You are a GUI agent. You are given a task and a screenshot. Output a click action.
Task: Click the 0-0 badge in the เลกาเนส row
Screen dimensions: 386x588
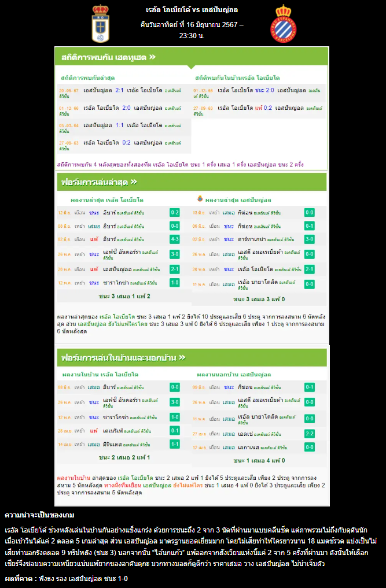point(310,447)
